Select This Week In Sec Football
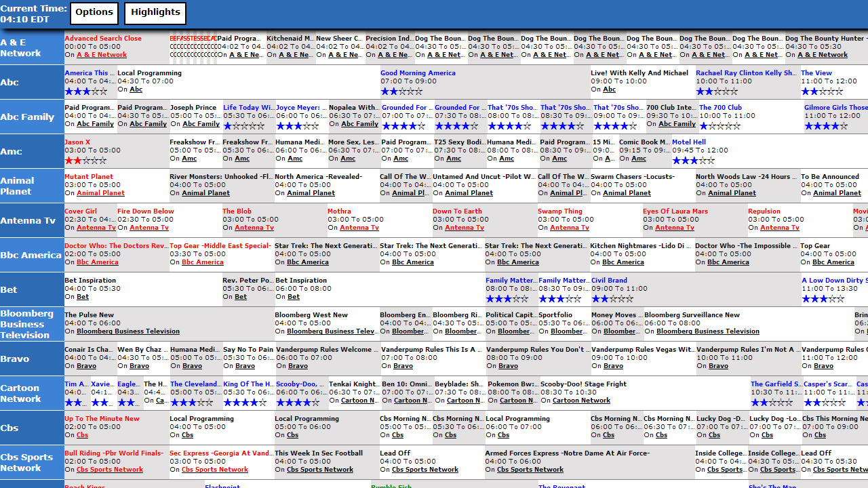Image resolution: width=868 pixels, height=488 pixels. tap(319, 453)
